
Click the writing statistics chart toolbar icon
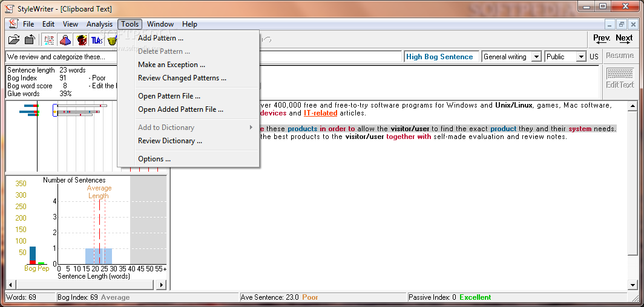click(x=49, y=40)
